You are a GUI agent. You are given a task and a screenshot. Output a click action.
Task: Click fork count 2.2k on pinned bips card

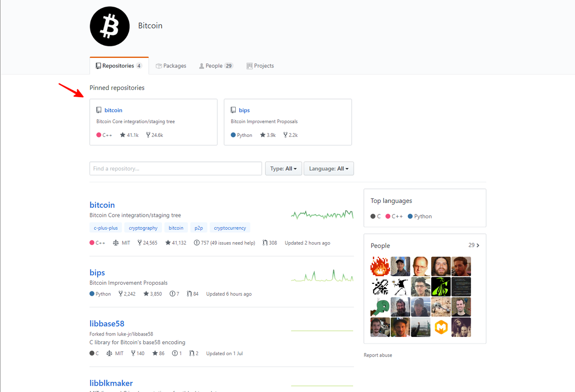pos(290,135)
